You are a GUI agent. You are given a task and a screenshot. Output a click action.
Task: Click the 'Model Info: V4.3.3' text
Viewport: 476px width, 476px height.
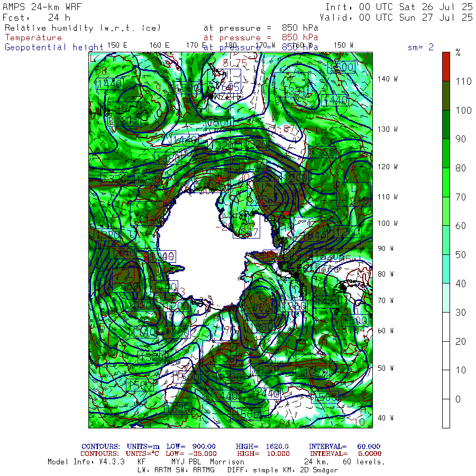tap(86, 462)
